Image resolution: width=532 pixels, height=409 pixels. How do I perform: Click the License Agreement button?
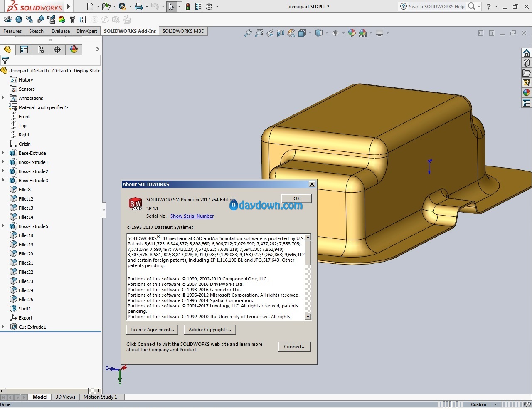tap(152, 330)
